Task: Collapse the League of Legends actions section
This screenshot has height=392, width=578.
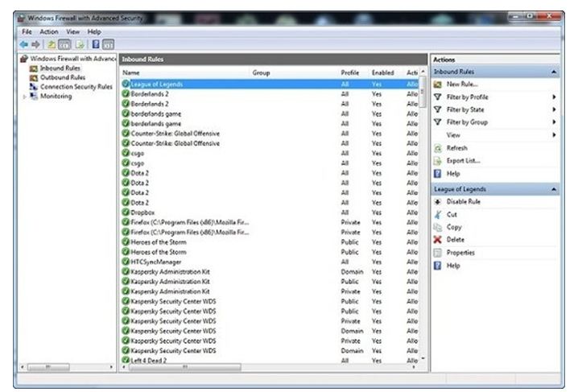Action: click(553, 189)
